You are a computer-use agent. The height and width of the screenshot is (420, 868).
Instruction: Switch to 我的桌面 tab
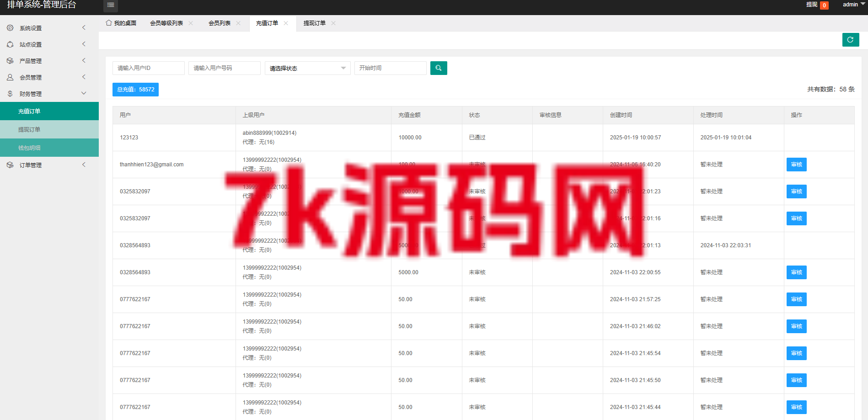click(121, 23)
